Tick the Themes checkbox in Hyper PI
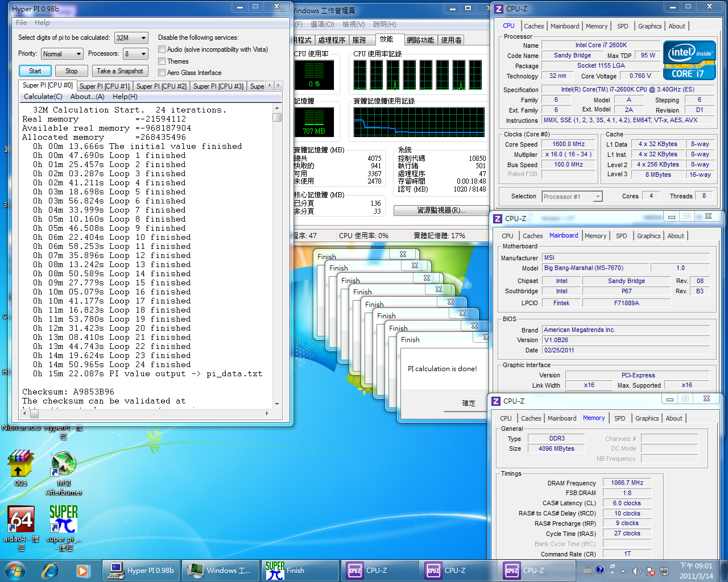The image size is (728, 582). [x=162, y=61]
